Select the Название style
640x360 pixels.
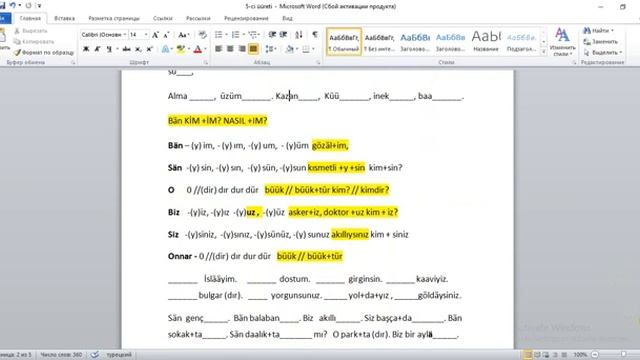[x=486, y=41]
